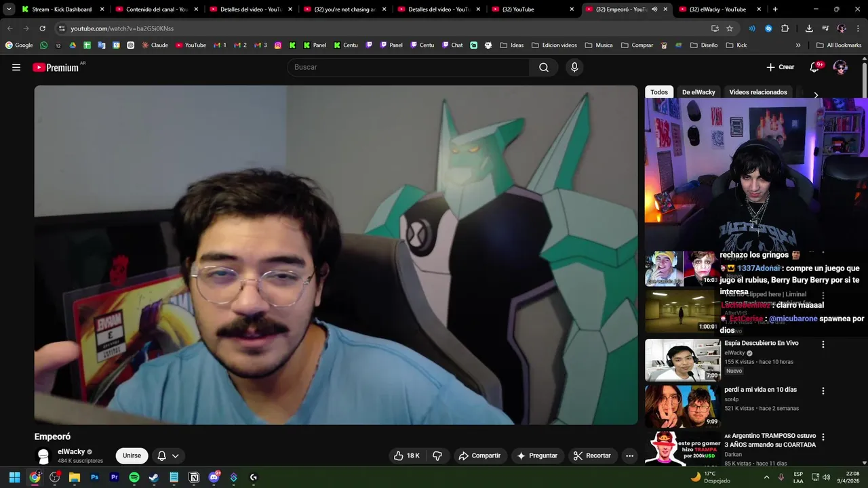Bookmark this page with the star
This screenshot has height=488, width=868.
coord(730,28)
